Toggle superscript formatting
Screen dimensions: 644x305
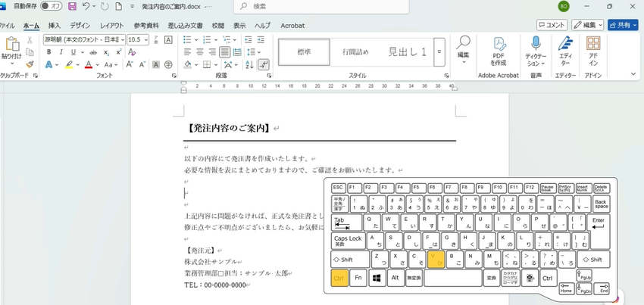119,52
